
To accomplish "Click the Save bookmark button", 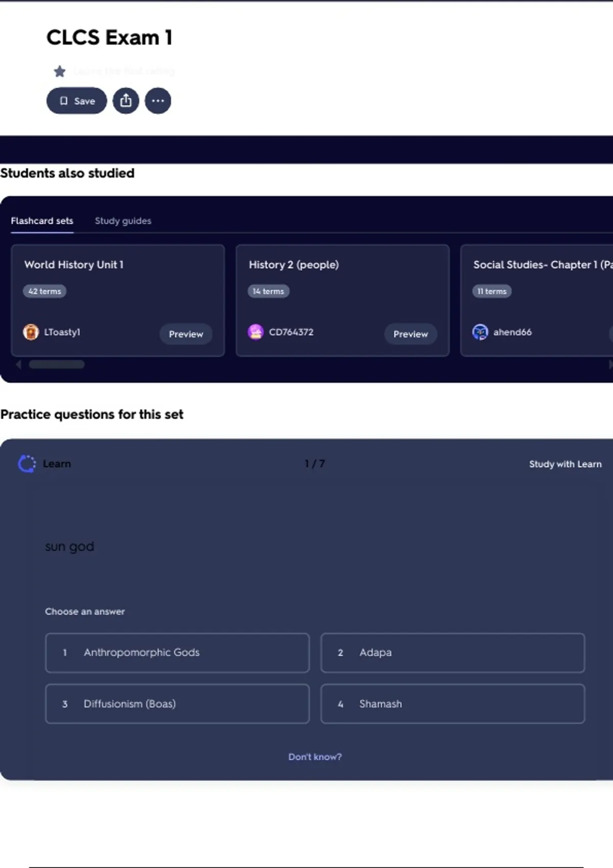I will (x=77, y=101).
